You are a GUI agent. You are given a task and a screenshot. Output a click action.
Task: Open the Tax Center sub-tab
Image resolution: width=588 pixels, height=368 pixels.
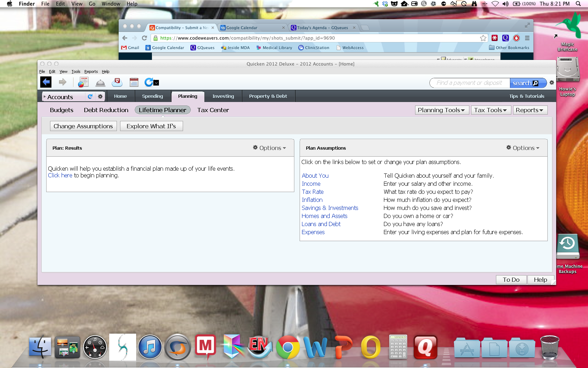pos(213,110)
